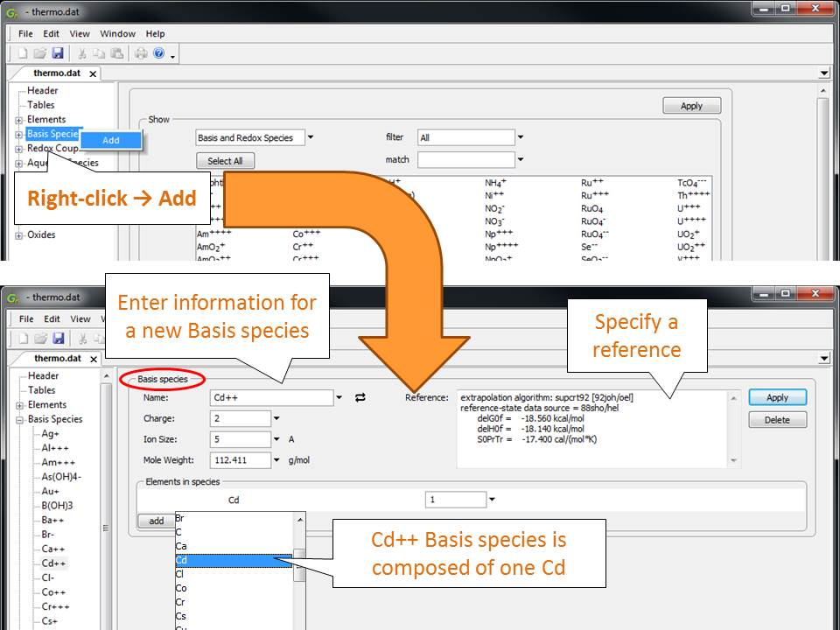
Task: Click the Charge input field showing 2
Action: click(x=241, y=418)
